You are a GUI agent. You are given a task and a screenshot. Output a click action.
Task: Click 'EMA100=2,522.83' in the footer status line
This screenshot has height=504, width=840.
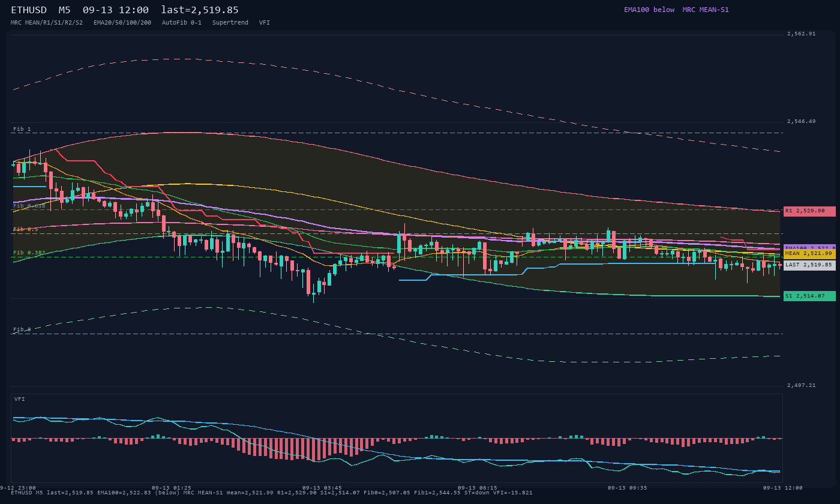124,493
